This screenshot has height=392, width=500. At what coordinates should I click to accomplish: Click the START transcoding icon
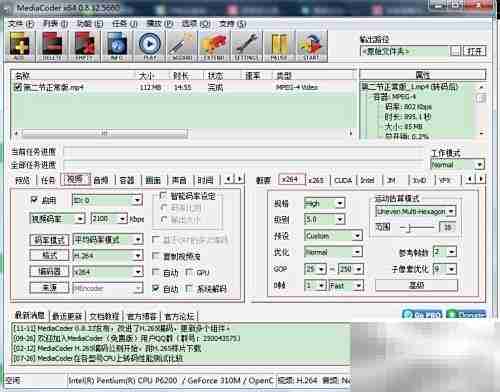tap(311, 46)
